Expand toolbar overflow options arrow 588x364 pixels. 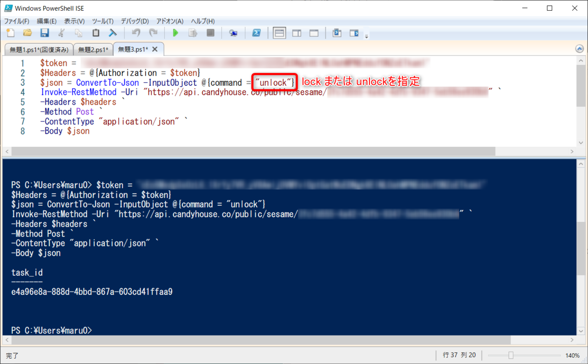pyautogui.click(x=367, y=35)
